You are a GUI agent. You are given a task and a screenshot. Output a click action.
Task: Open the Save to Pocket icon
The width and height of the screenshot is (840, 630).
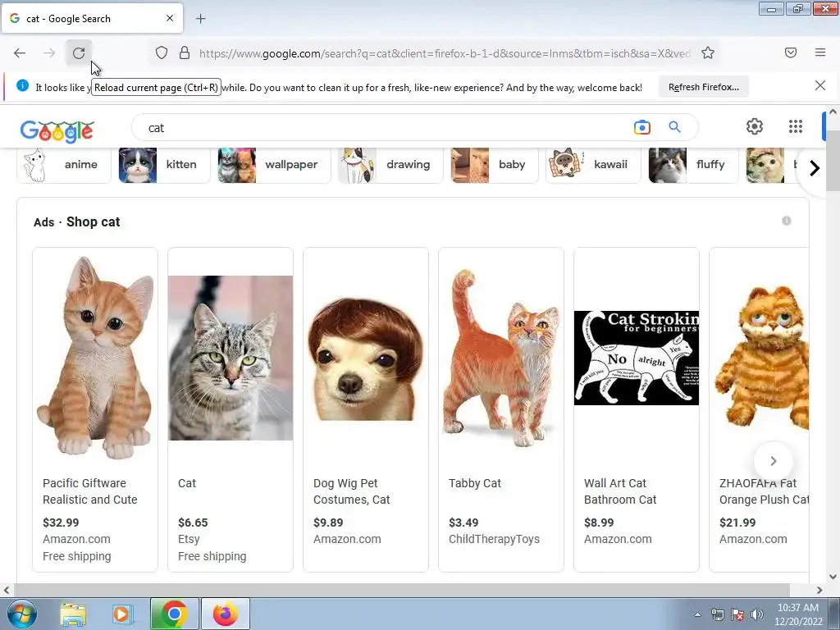[791, 52]
